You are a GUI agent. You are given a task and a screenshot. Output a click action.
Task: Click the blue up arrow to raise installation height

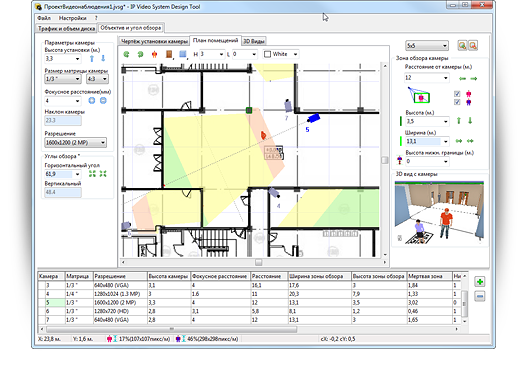[x=92, y=58]
